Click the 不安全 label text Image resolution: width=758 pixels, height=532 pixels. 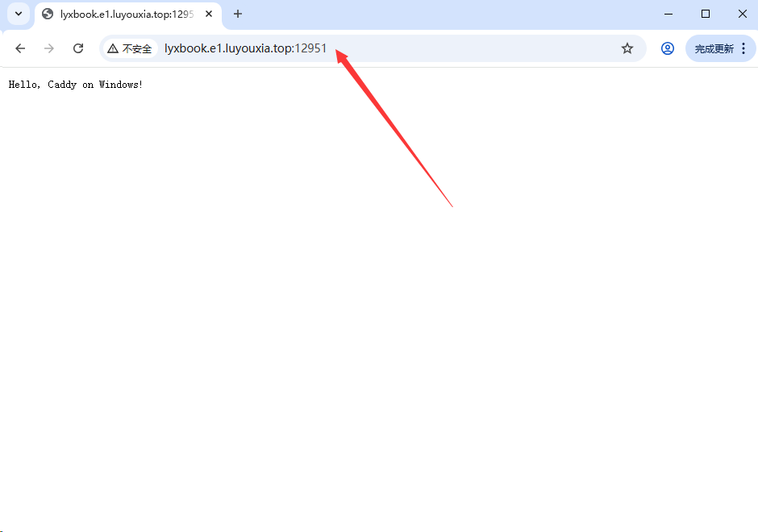(x=137, y=48)
